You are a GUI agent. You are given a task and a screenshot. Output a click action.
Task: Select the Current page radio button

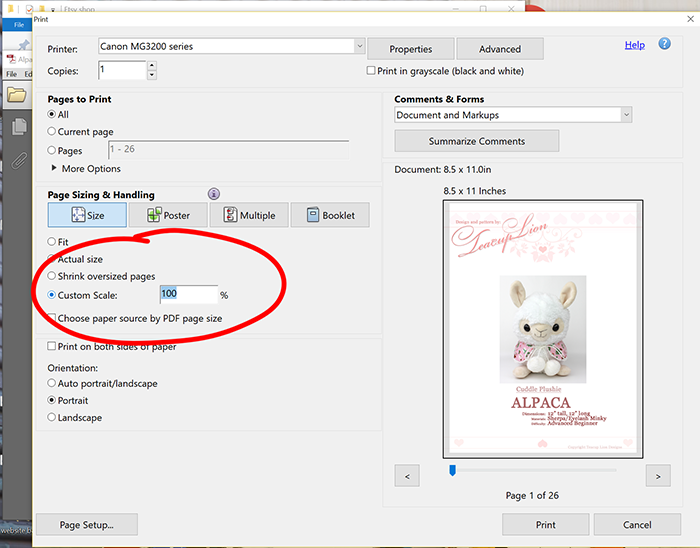click(52, 131)
